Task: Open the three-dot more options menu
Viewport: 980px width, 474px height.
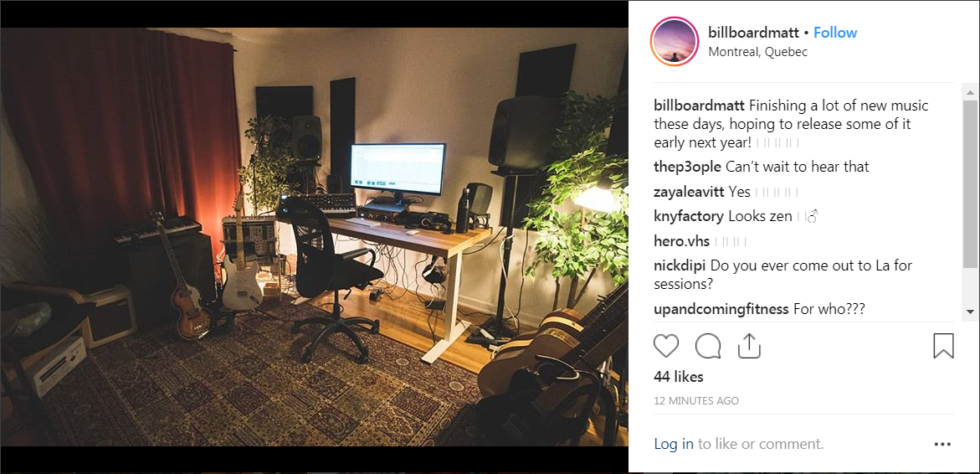Action: tap(942, 445)
